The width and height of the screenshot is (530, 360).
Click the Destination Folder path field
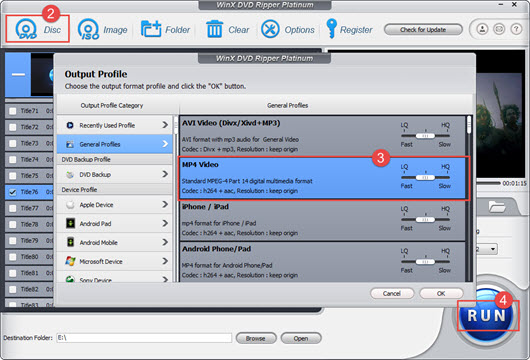pyautogui.click(x=144, y=338)
